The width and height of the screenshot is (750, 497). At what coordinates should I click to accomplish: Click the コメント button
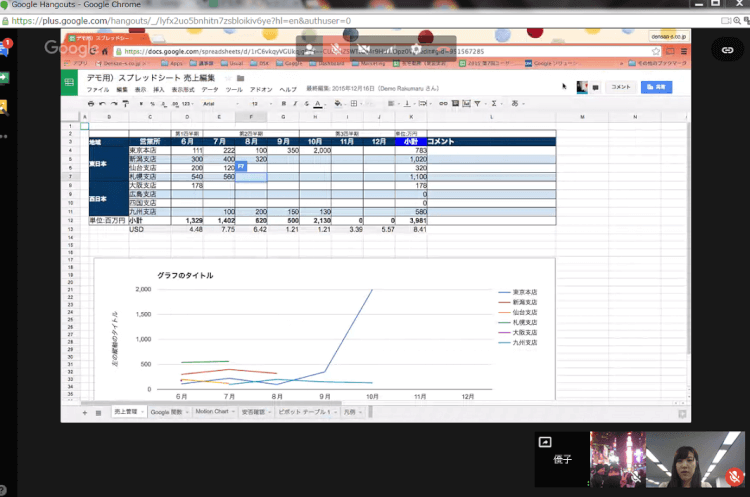[x=621, y=87]
